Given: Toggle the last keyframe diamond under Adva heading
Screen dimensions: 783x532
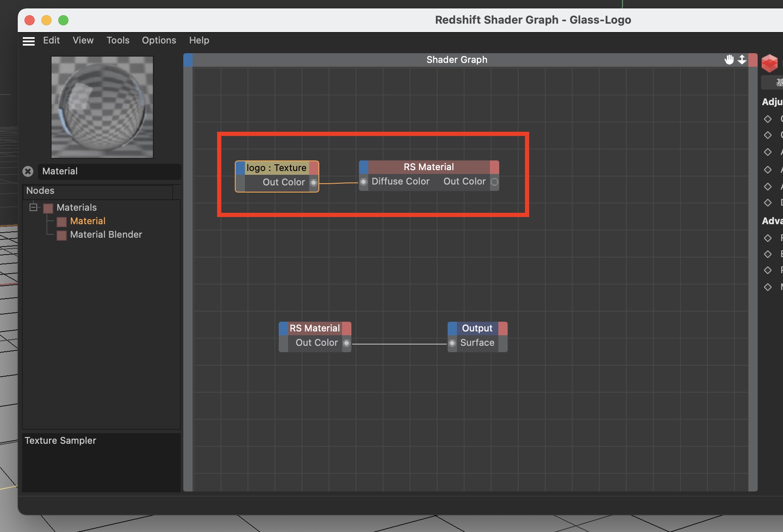Looking at the screenshot, I should coord(768,287).
